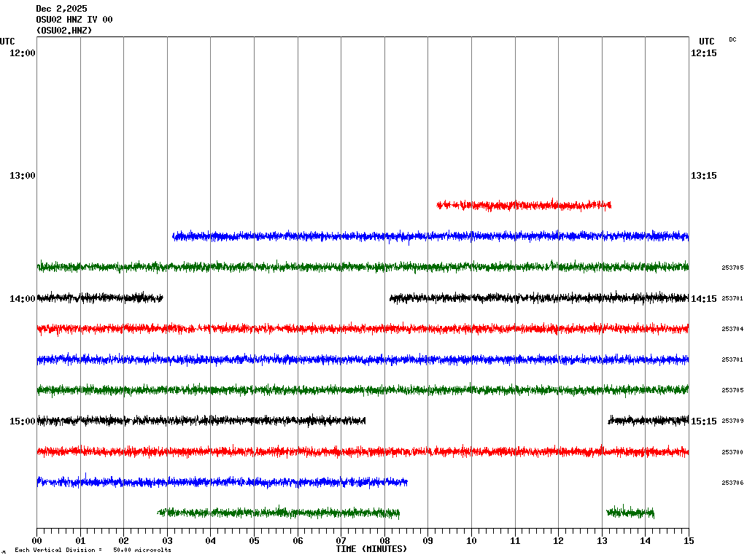
Task: Click the 14:00 UTC row label
Action: point(22,298)
